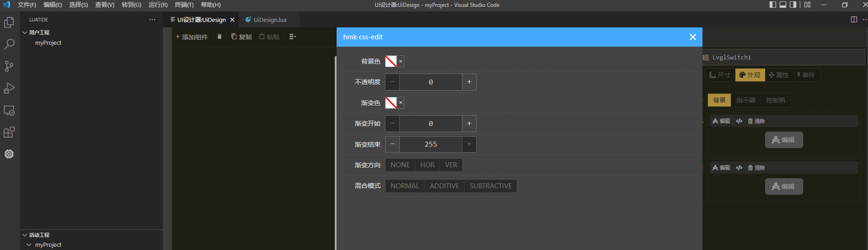This screenshot has height=250, width=868.
Task: Click 添加组件 add component button
Action: click(x=192, y=37)
